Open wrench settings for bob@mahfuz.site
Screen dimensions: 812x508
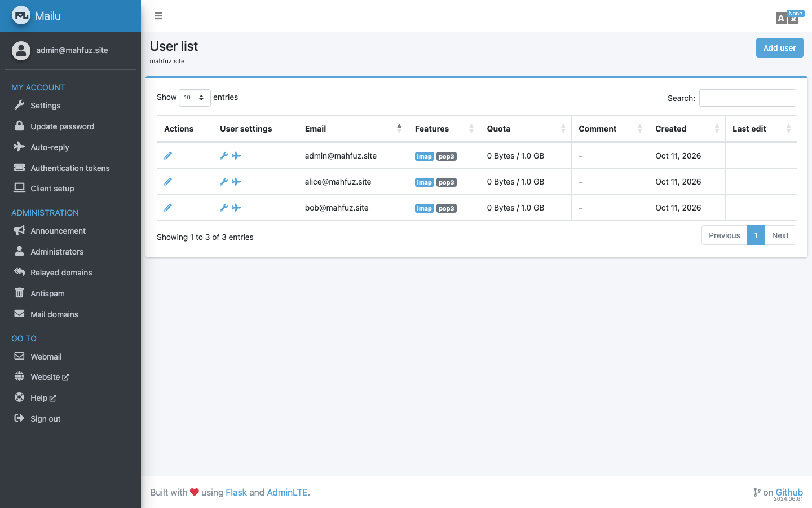pyautogui.click(x=224, y=208)
